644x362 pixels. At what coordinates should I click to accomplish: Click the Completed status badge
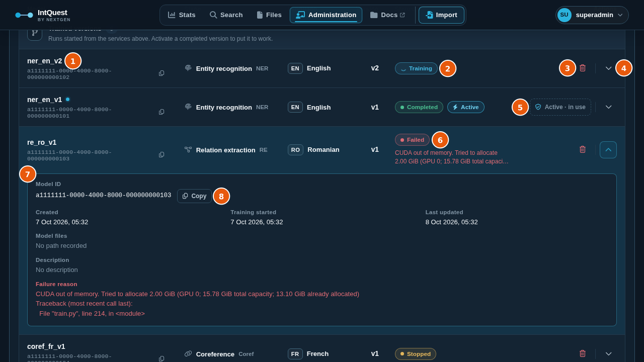click(x=419, y=107)
